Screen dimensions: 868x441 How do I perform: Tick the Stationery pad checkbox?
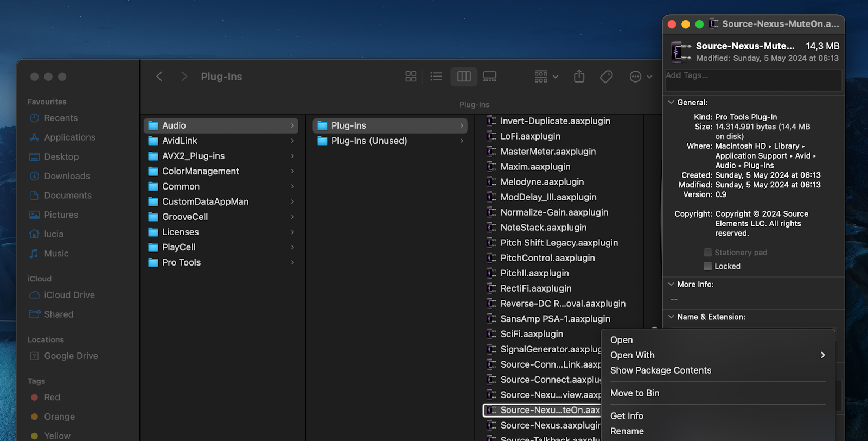tap(707, 253)
